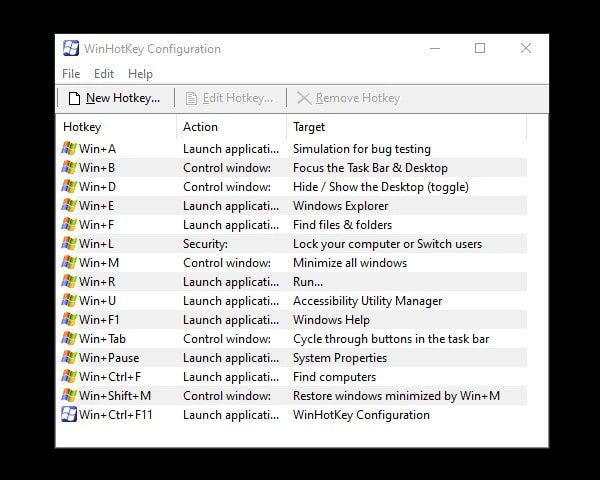600x480 pixels.
Task: Click the Windows flag icon beside Win+Ctrl+F
Action: 69,377
